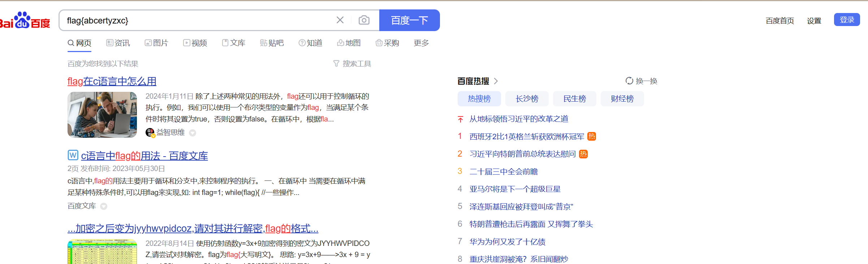The width and height of the screenshot is (868, 264).
Task: Open hot topic 重庆洪崖洞被淹？系旧闻翻炒
Action: (x=519, y=259)
